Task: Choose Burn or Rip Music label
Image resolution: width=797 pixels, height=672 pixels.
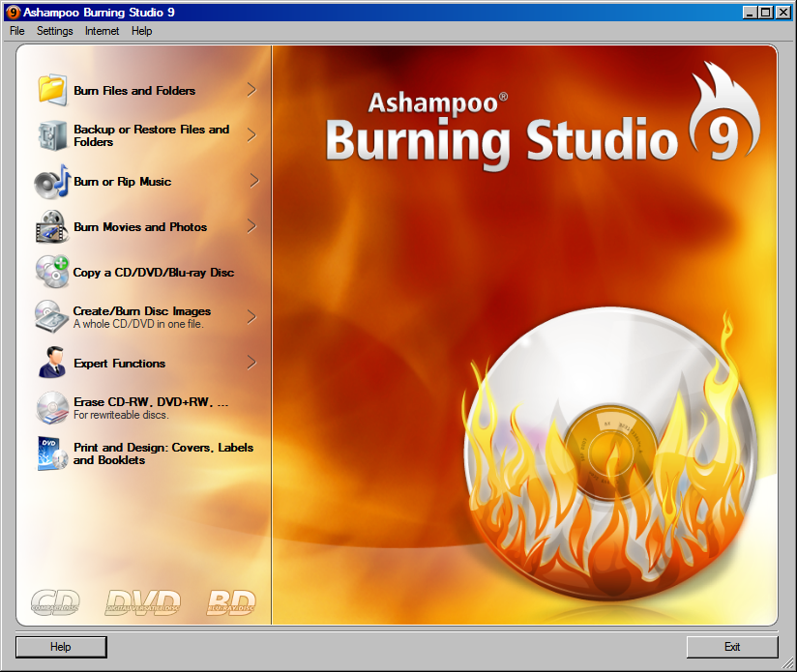Action: (x=123, y=182)
